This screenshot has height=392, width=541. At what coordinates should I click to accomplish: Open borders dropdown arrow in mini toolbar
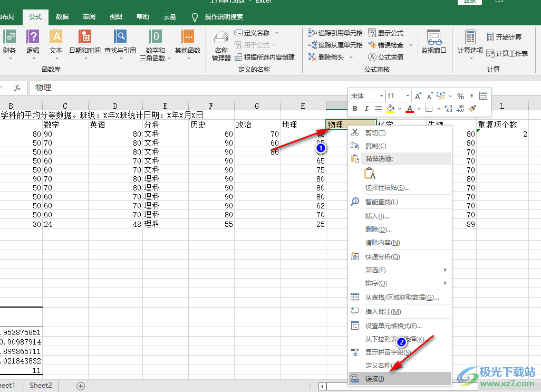click(439, 109)
